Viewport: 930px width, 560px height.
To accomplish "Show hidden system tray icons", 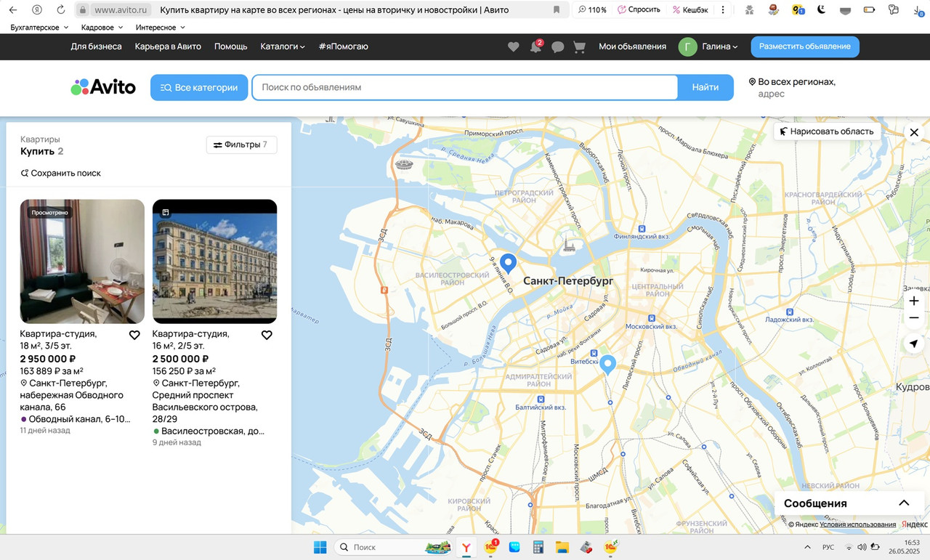I will (807, 547).
